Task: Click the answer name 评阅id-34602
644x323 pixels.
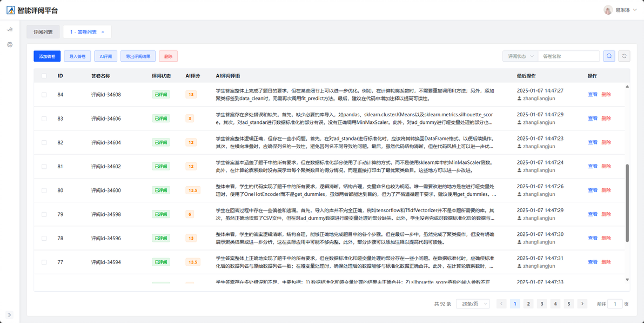Action: (x=106, y=166)
